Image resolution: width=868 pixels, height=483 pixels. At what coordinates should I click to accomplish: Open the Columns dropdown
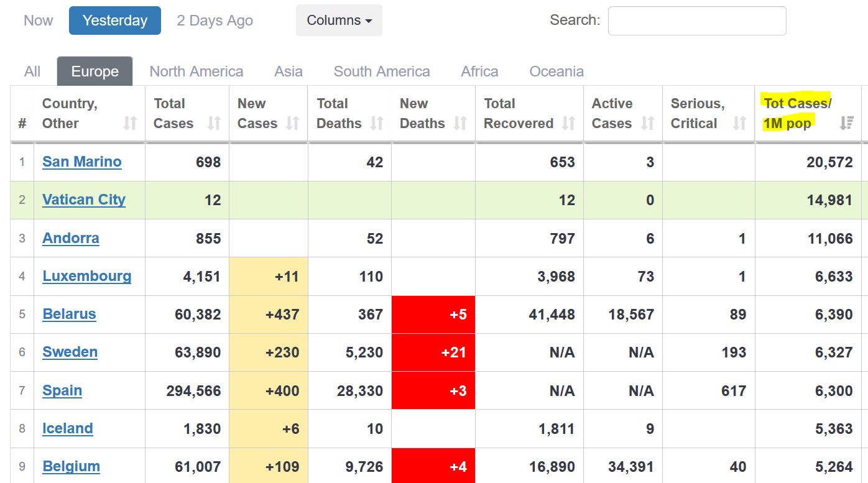coord(339,21)
